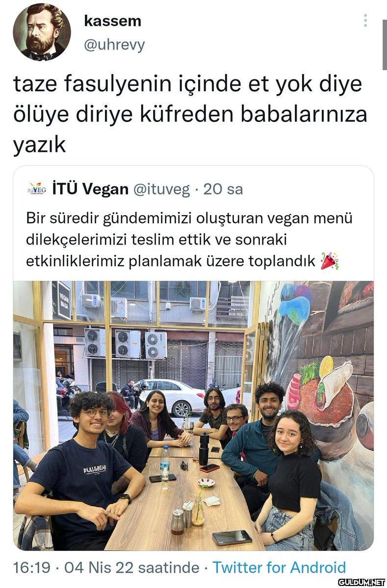Visit the @uhrevy handle link
This screenshot has height=588, width=387.
point(114,45)
